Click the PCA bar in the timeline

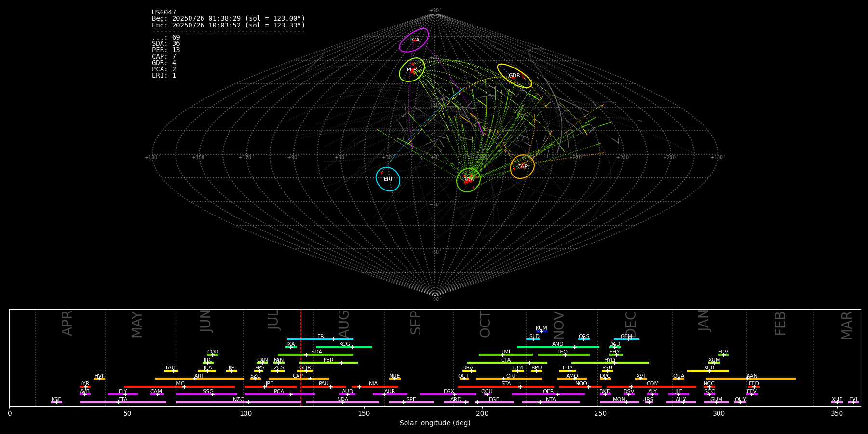(x=280, y=394)
